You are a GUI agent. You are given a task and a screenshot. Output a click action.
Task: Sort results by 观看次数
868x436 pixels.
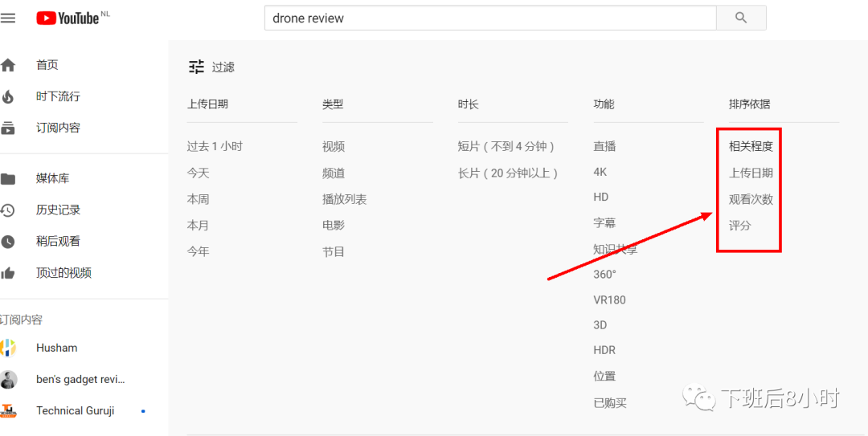751,199
